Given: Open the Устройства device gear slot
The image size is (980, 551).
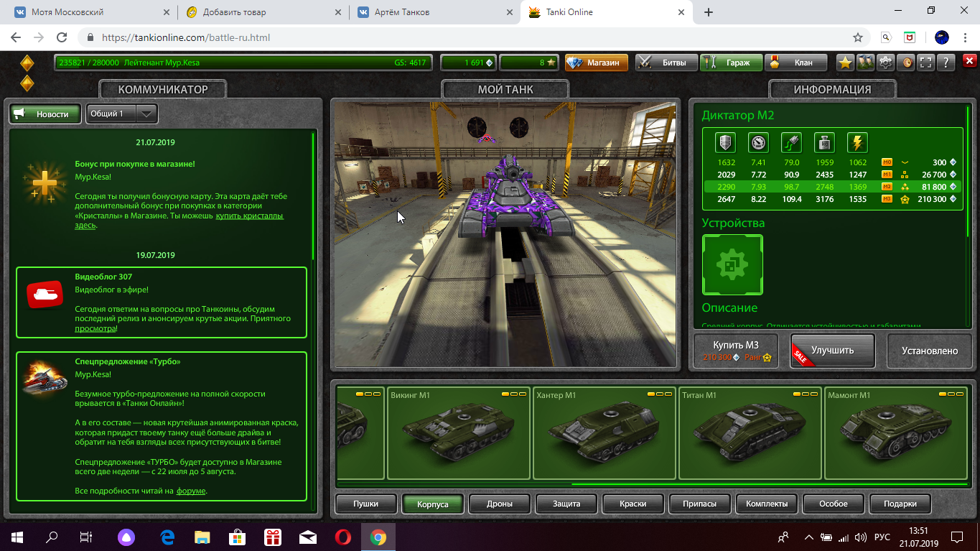Looking at the screenshot, I should (732, 264).
